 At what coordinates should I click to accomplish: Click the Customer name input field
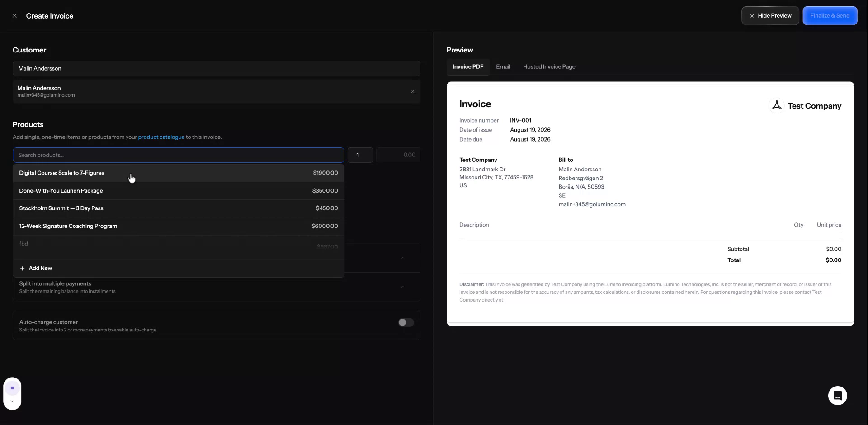216,68
